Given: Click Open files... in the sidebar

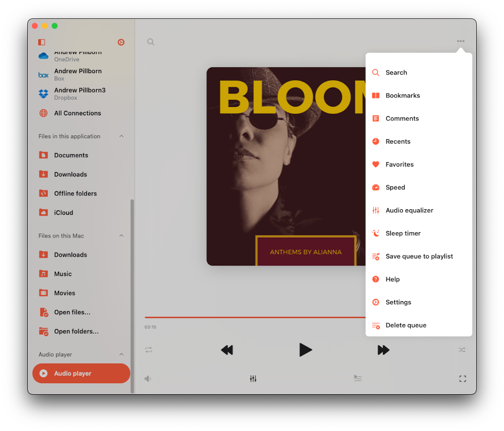Looking at the screenshot, I should pyautogui.click(x=72, y=312).
